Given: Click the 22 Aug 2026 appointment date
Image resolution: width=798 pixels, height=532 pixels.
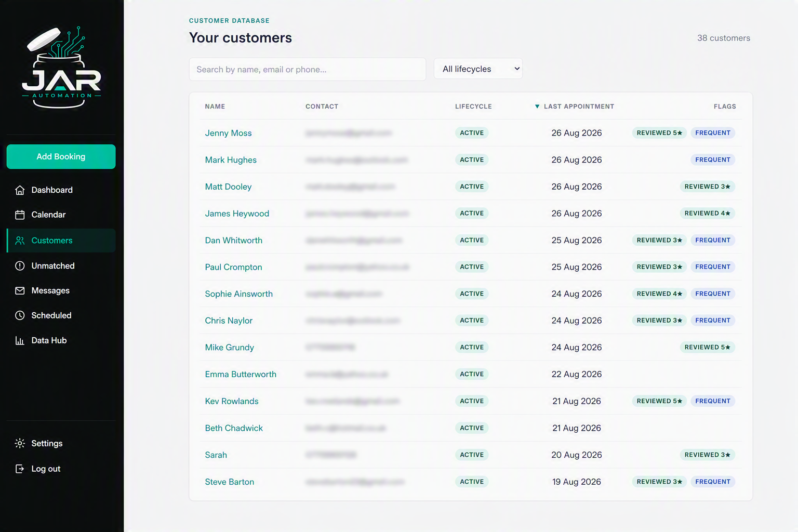Looking at the screenshot, I should tap(577, 375).
